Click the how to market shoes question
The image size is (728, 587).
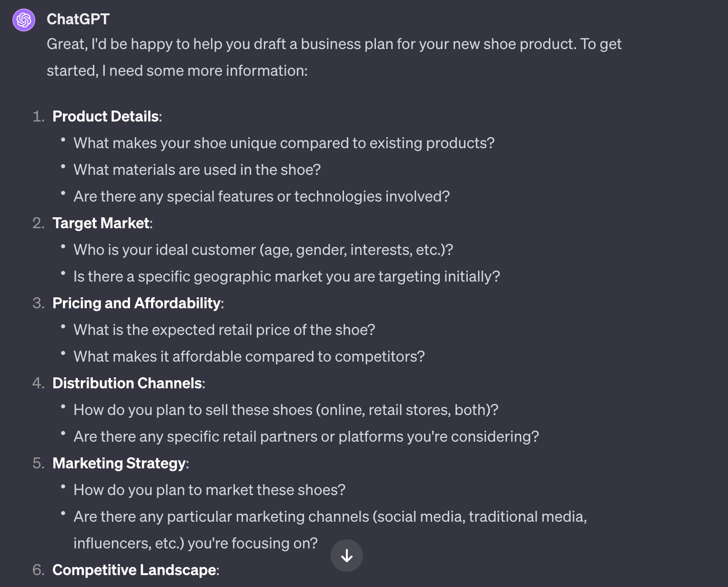coord(210,490)
